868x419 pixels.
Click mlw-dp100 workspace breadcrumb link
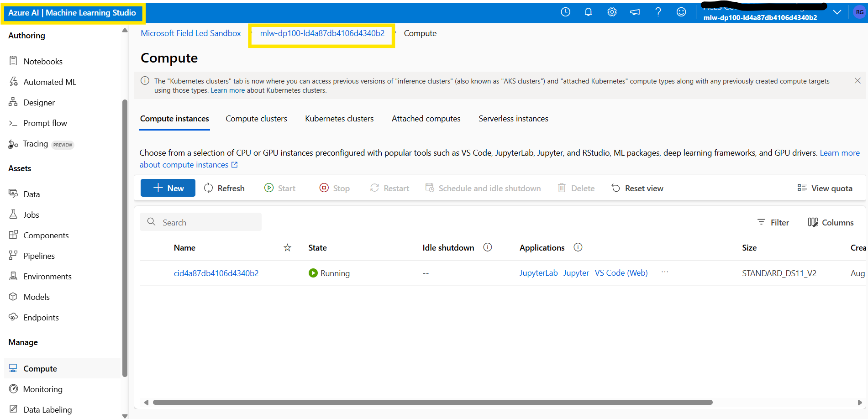(x=322, y=33)
